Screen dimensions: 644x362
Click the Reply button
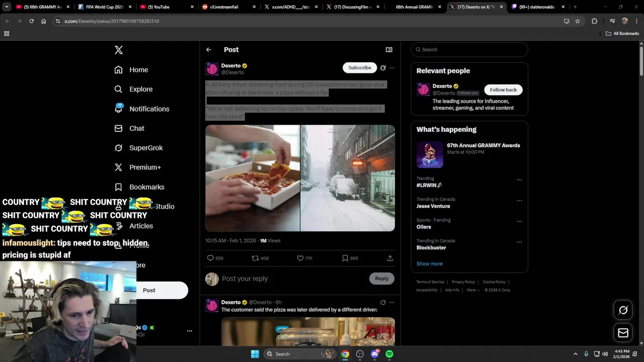point(382,279)
